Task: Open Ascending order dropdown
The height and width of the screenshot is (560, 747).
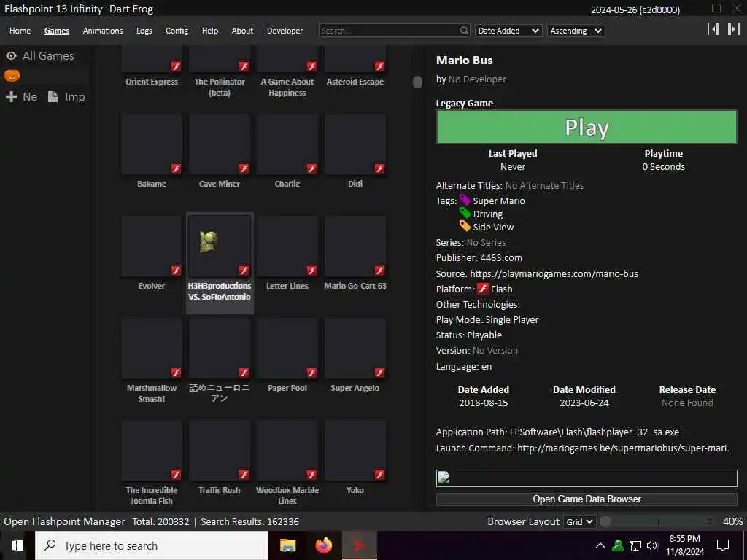Action: [576, 31]
